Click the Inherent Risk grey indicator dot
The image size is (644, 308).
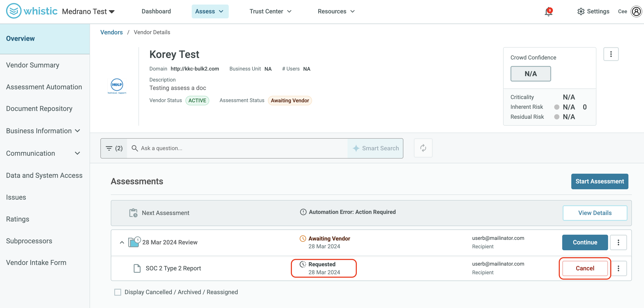click(x=557, y=107)
